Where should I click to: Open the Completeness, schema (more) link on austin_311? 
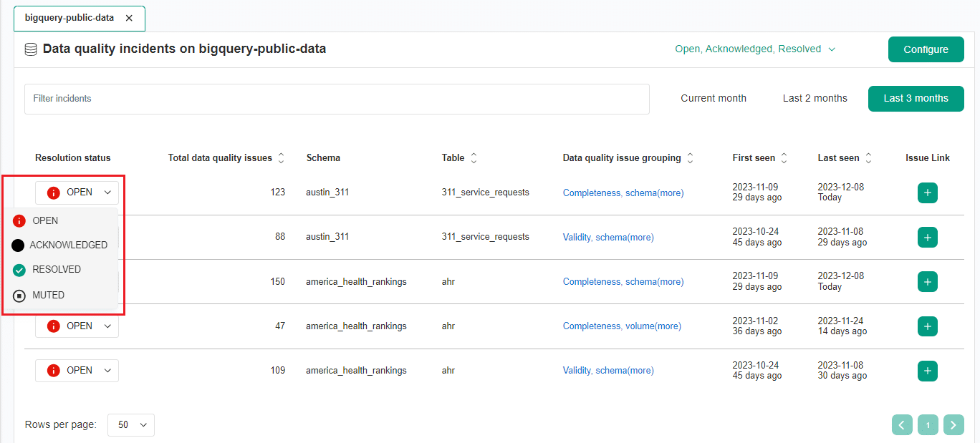tap(623, 193)
